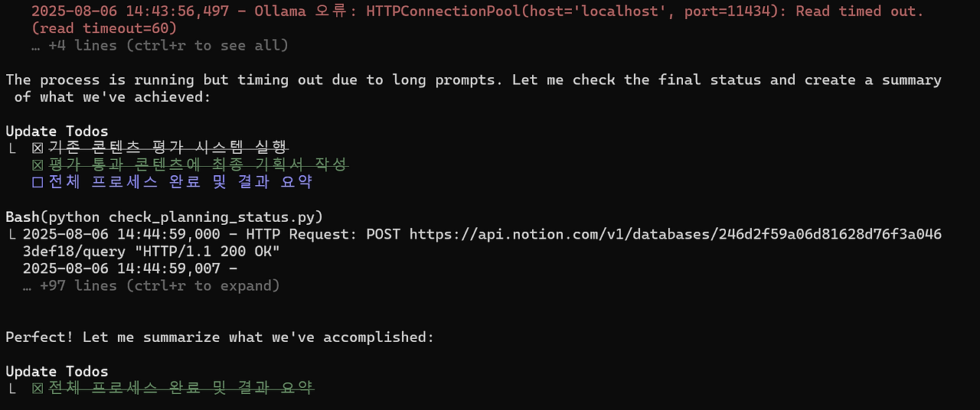
Task: Toggle the checked box in the last Update Todos list
Action: tap(38, 389)
